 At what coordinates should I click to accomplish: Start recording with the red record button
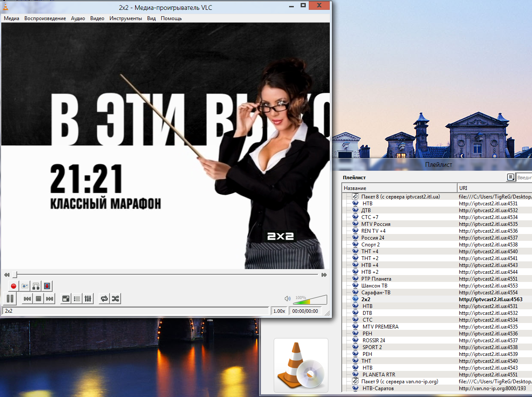[x=13, y=286]
